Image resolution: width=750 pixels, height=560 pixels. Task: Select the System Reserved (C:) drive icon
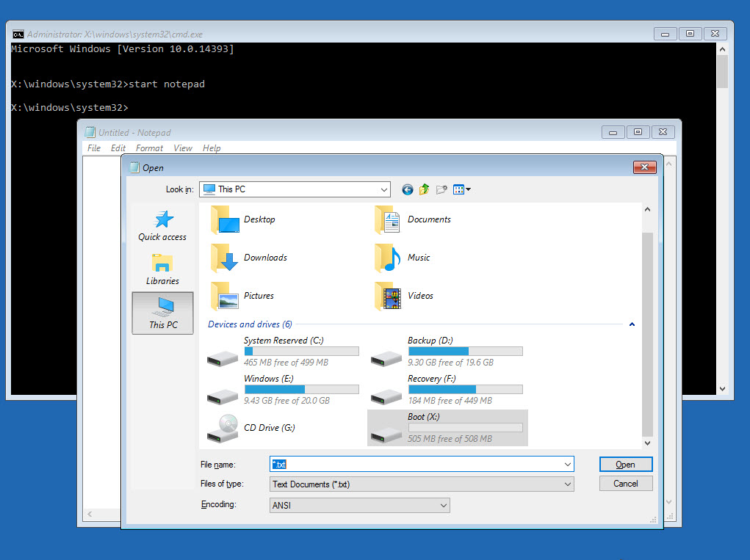[223, 358]
